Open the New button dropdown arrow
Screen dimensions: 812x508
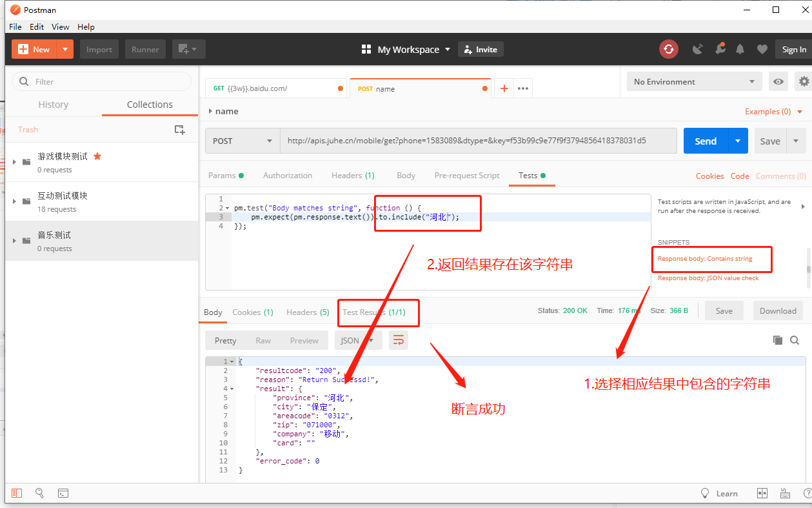click(65, 49)
